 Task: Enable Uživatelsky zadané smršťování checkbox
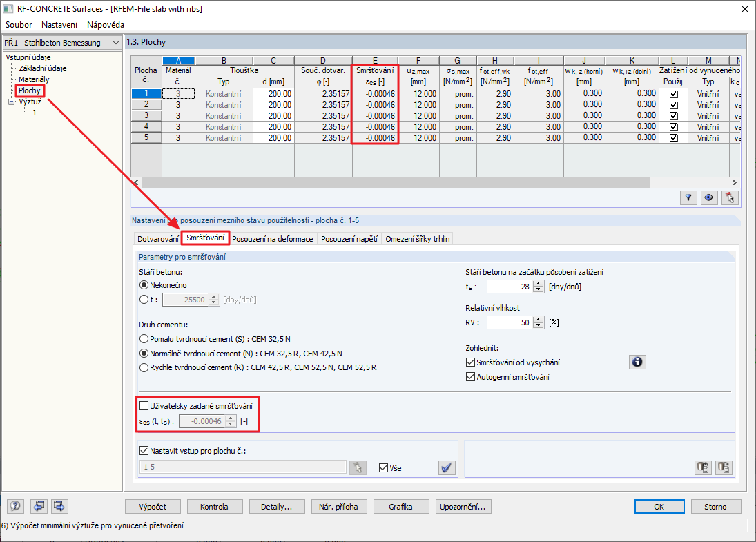tap(144, 405)
